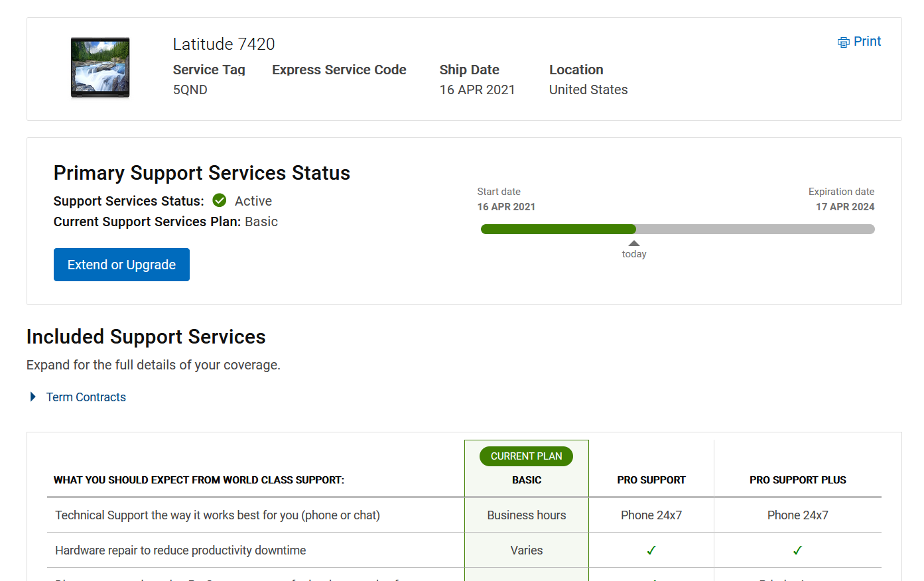The width and height of the screenshot is (924, 581).
Task: Click the Print link text
Action: [867, 42]
